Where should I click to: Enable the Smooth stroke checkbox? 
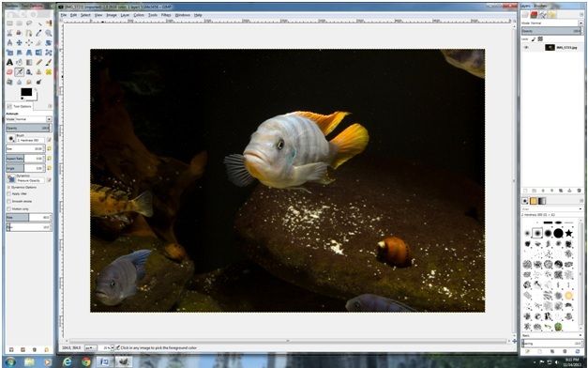[8, 201]
